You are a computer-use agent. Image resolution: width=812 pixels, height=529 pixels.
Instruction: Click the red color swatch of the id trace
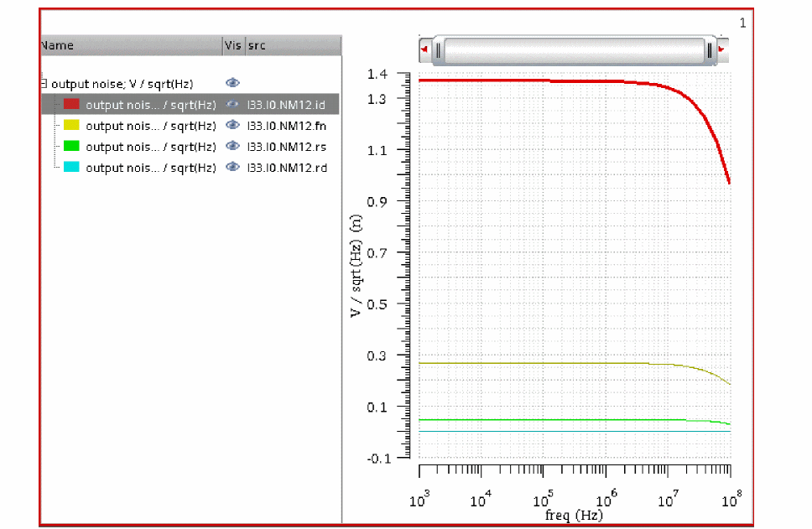coord(71,104)
